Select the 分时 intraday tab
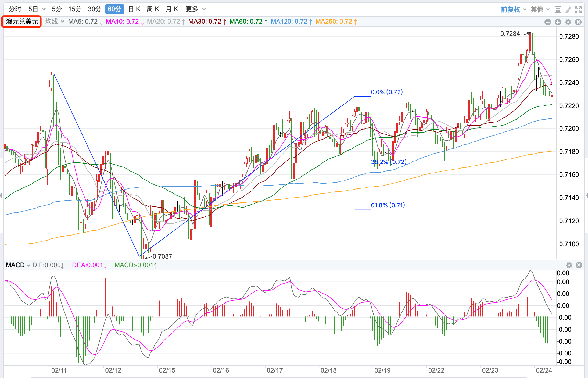 (15, 9)
